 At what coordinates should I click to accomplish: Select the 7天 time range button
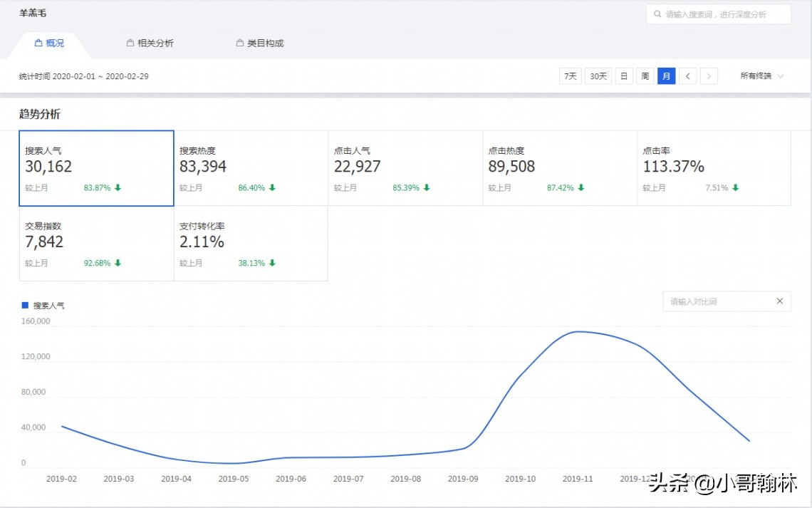click(570, 76)
